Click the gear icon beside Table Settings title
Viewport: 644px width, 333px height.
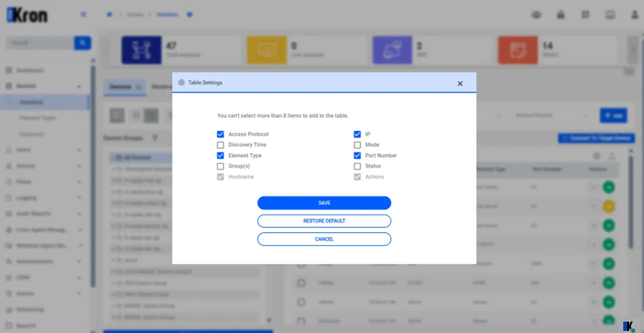point(181,82)
